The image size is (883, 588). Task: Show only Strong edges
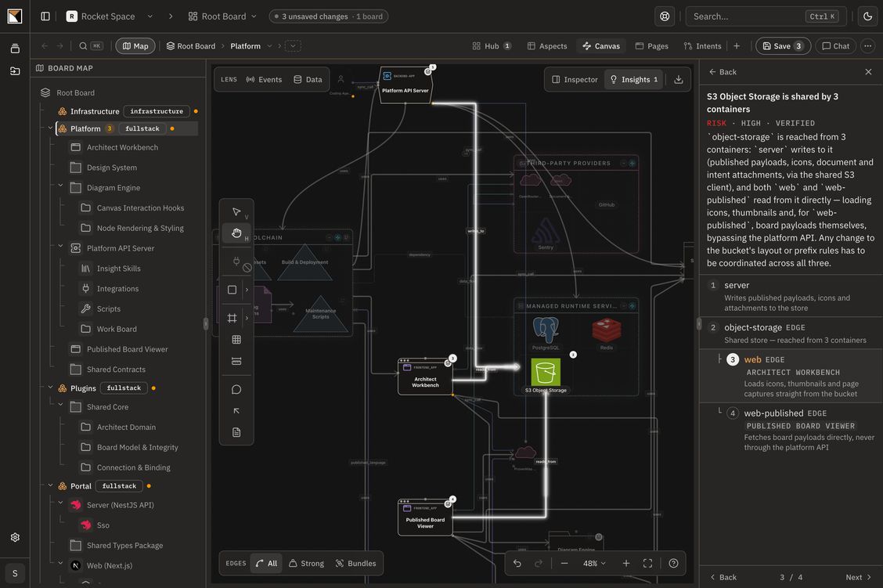point(306,563)
